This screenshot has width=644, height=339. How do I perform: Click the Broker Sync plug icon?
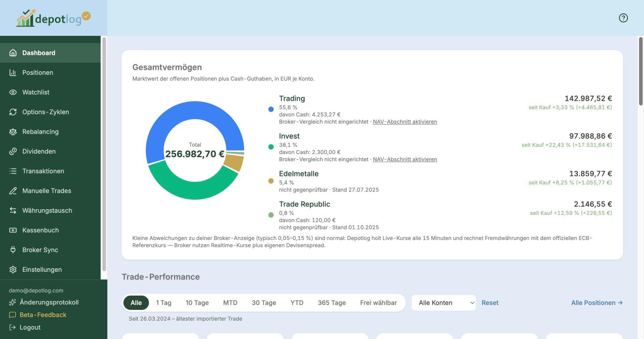coord(13,250)
